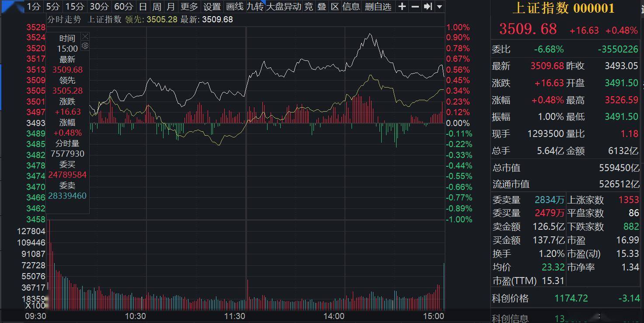Click the 竞 call auction button
644x323 pixels.
pos(309,7)
